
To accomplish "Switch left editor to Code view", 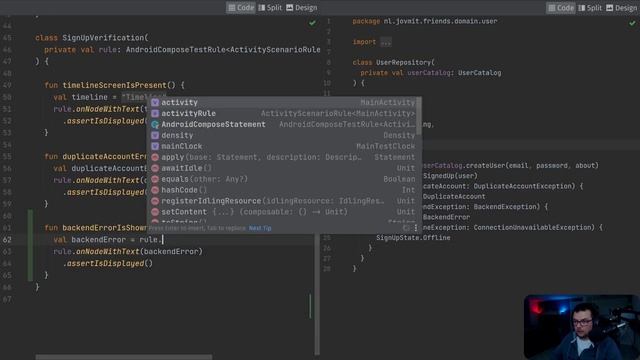I will pos(241,7).
